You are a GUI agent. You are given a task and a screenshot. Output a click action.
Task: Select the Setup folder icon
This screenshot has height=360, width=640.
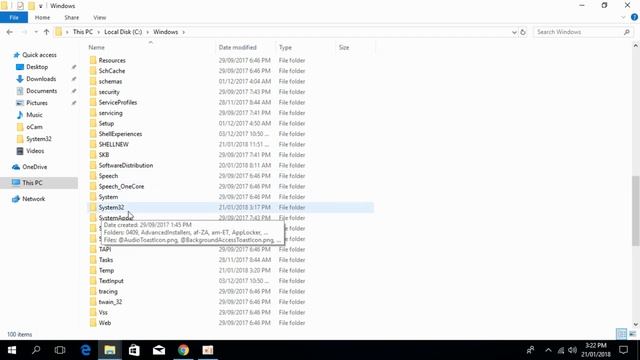pos(93,123)
